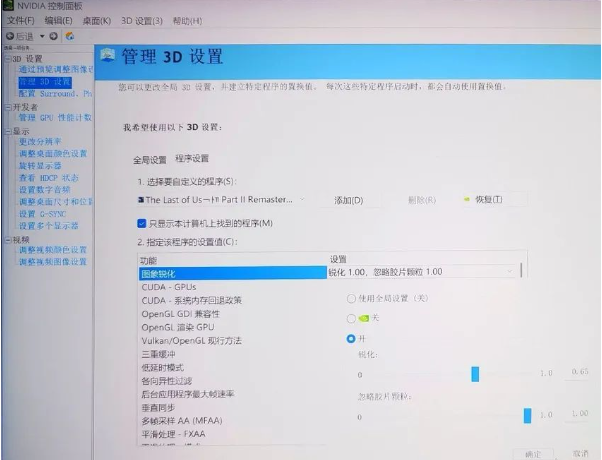The height and width of the screenshot is (460, 602).
Task: Collapse the 显示 tree node
Action: click(8, 131)
